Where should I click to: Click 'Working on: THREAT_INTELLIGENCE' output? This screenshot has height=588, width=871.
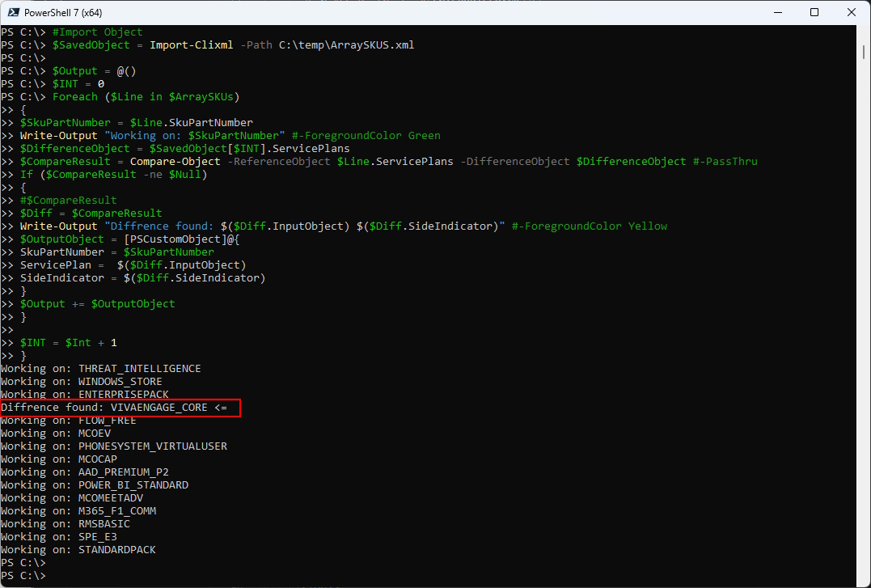pyautogui.click(x=100, y=369)
